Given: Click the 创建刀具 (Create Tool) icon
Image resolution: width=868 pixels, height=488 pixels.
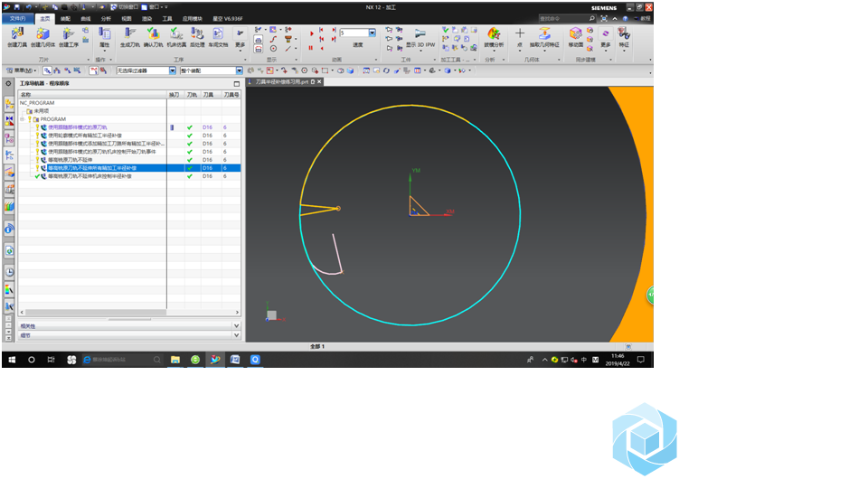Looking at the screenshot, I should tap(17, 34).
